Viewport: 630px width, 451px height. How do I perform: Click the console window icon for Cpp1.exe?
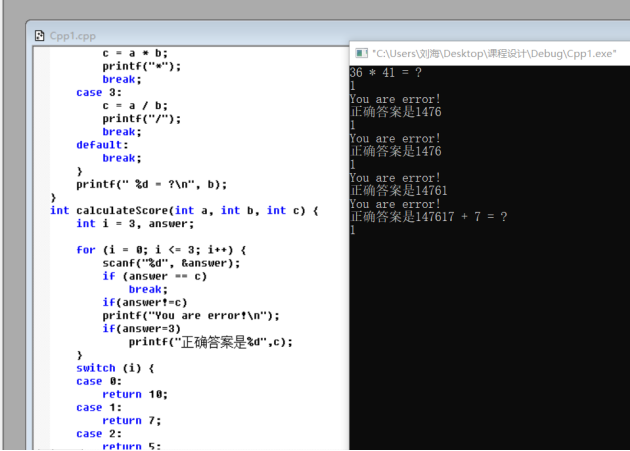point(361,53)
